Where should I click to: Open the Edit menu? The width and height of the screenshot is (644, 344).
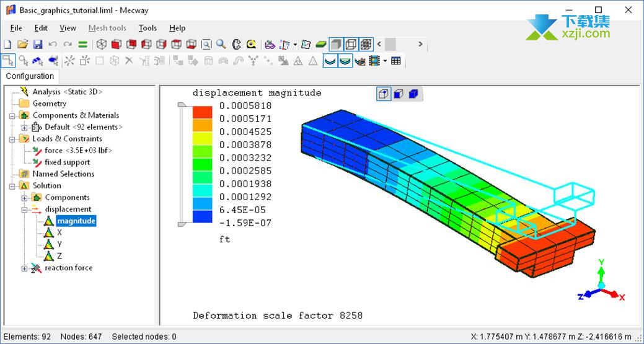pos(41,28)
